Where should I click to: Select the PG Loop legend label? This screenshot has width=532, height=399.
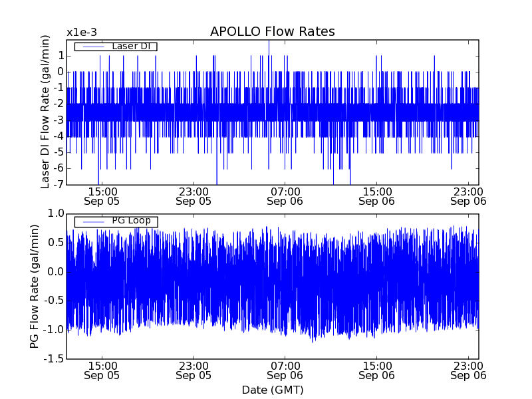130,221
